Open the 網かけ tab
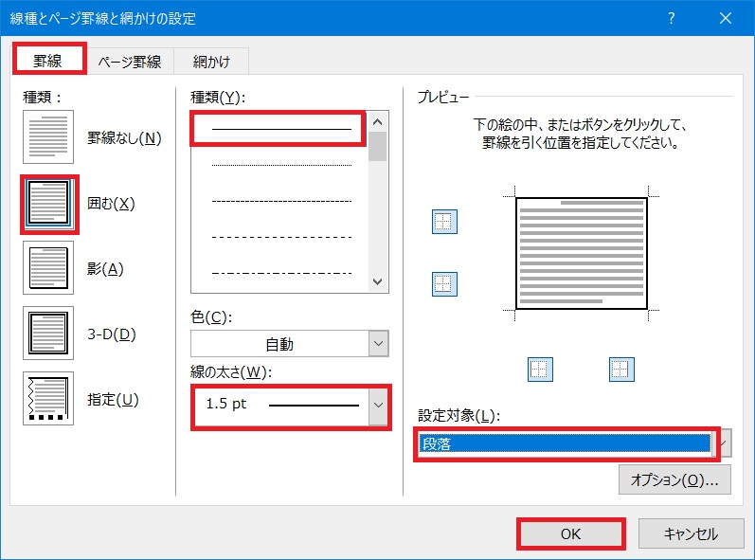 click(211, 62)
